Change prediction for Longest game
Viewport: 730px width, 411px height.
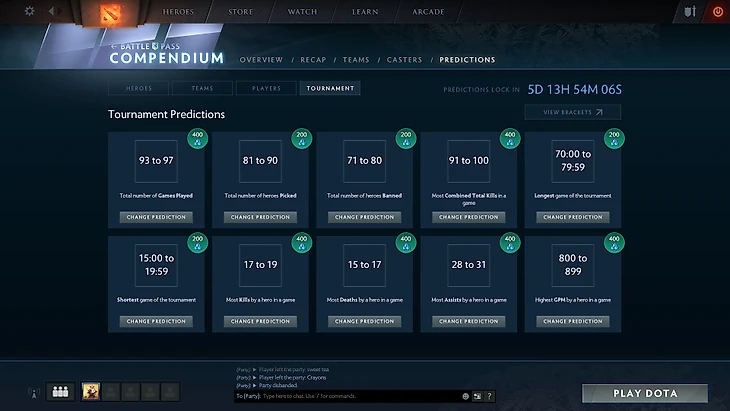pos(573,217)
